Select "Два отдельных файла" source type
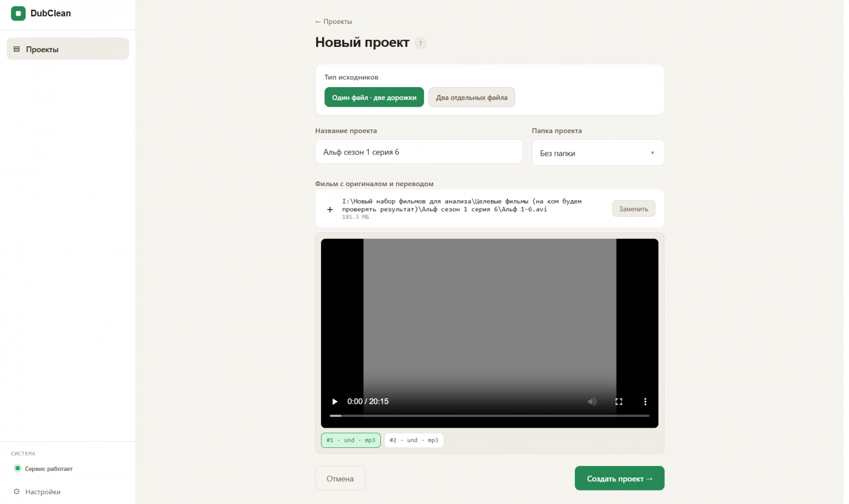 (471, 97)
